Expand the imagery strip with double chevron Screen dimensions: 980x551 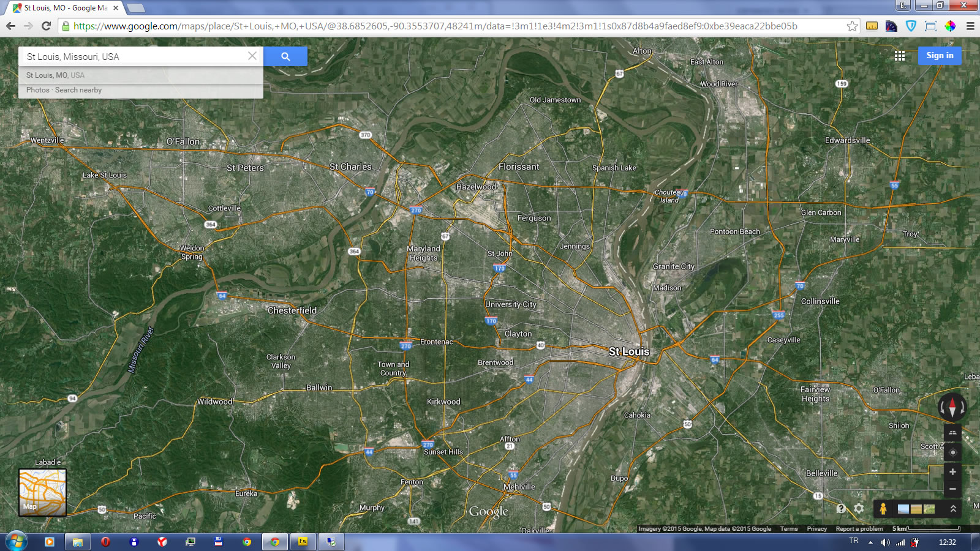pos(953,509)
